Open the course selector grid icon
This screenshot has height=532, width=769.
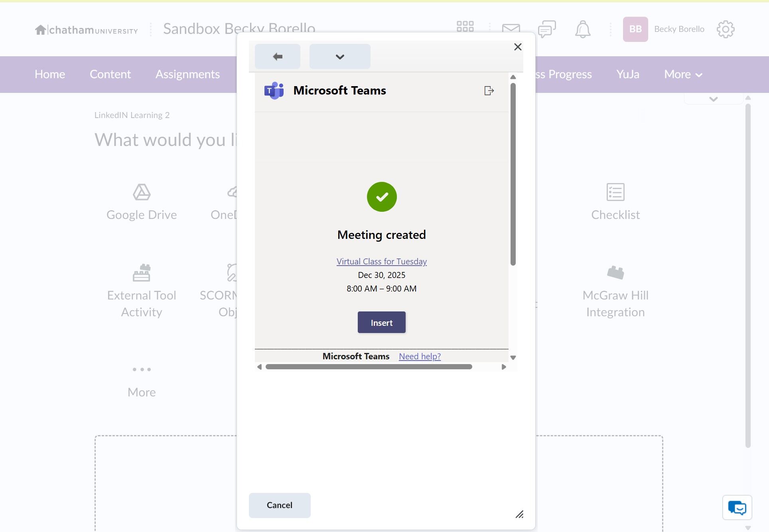point(465,27)
